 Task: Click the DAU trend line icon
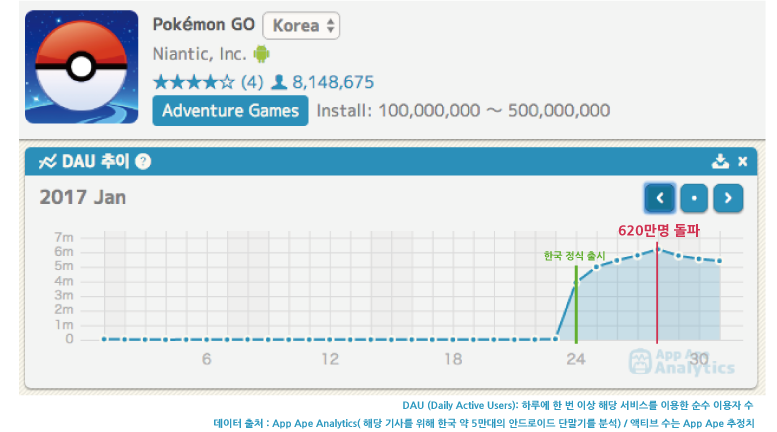point(48,162)
